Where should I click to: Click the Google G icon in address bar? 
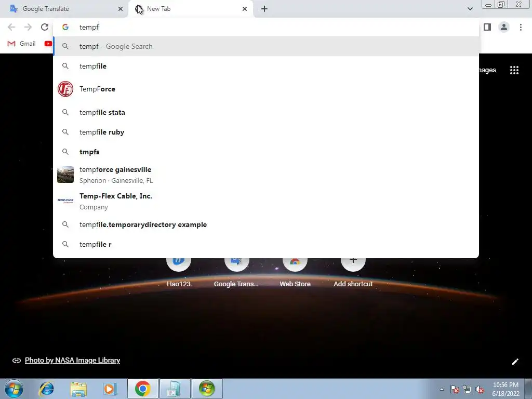click(x=65, y=27)
